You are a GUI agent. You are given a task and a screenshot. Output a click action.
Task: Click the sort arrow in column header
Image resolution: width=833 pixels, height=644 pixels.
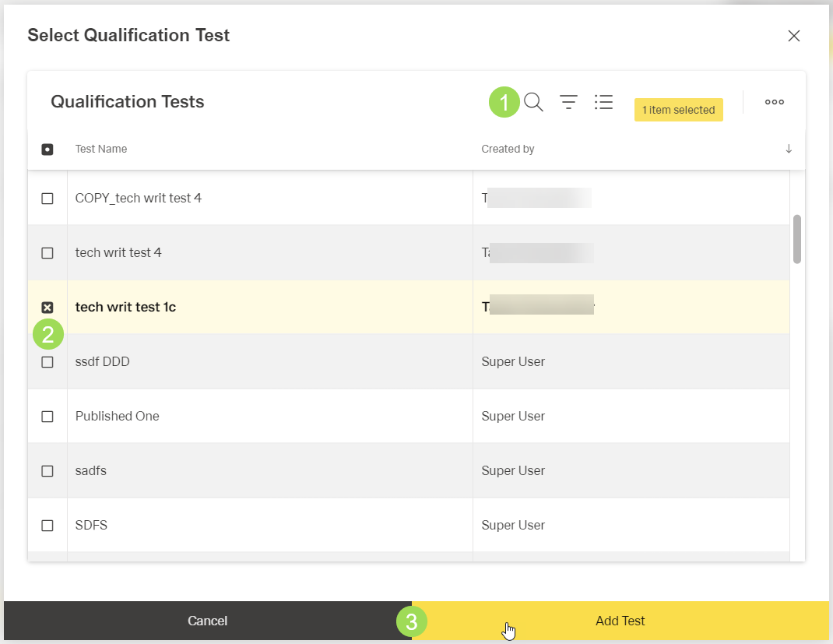[789, 149]
